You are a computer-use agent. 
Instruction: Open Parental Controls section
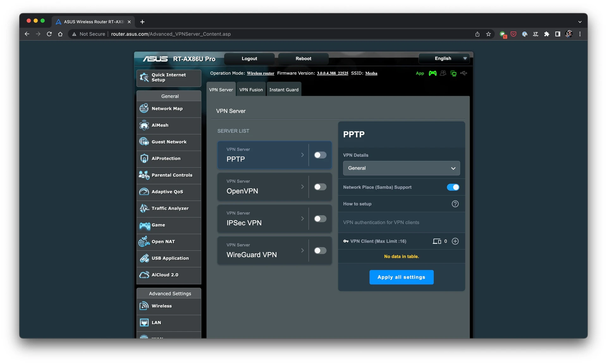pos(169,175)
